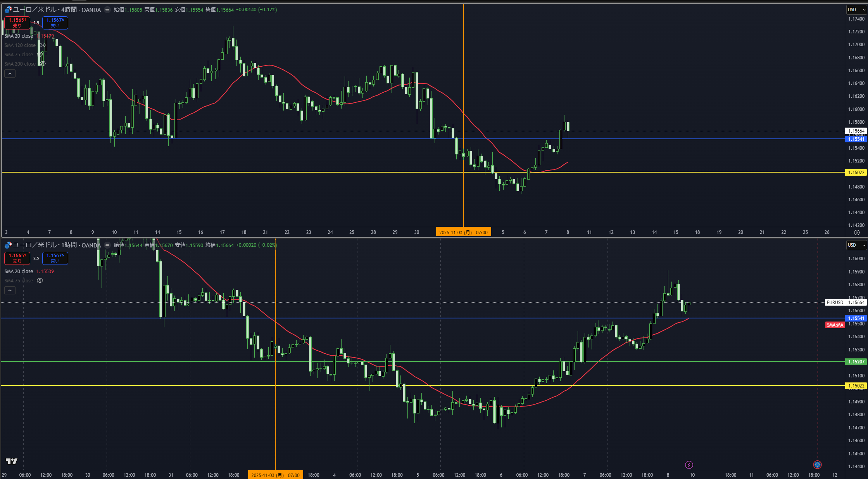868x479 pixels.
Task: Click EUR/USD flag icon on the 4-hour chart
Action: (8, 10)
